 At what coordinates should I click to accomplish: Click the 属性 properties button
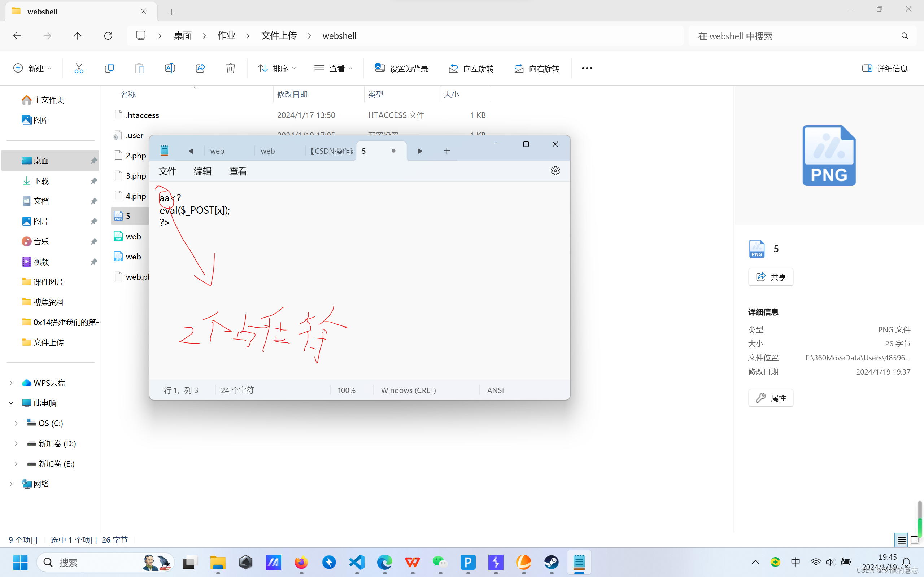pyautogui.click(x=771, y=398)
